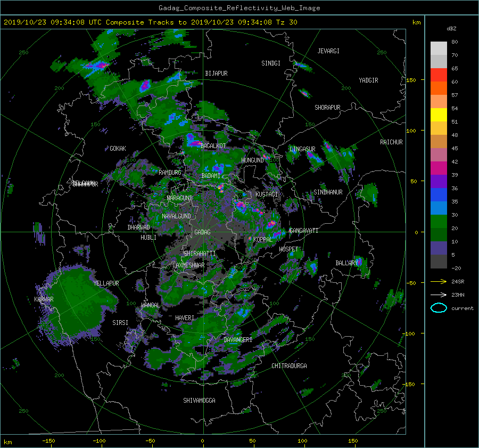Select the SHORAPUR location label
479x448 pixels.
[x=327, y=108]
